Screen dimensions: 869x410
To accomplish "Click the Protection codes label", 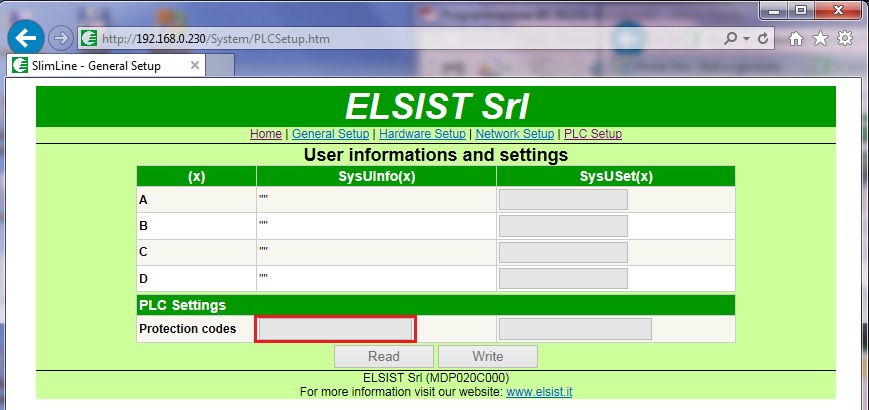I will click(x=187, y=329).
